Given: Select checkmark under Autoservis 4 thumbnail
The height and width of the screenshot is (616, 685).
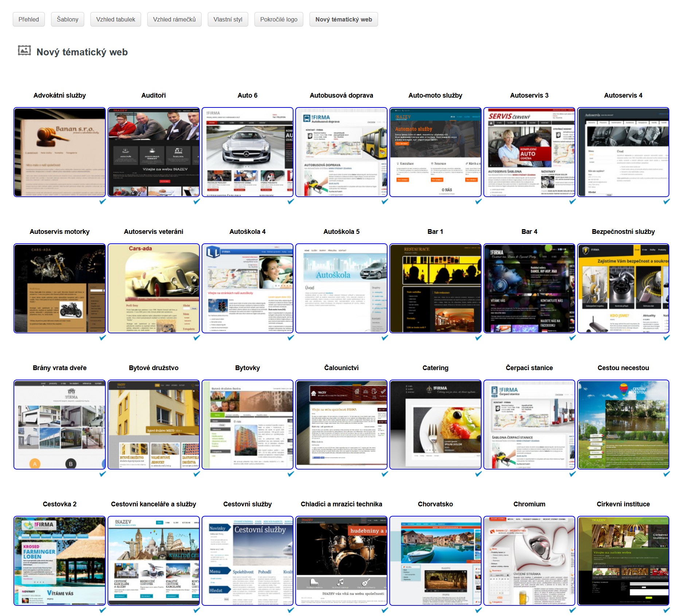Looking at the screenshot, I should point(666,201).
